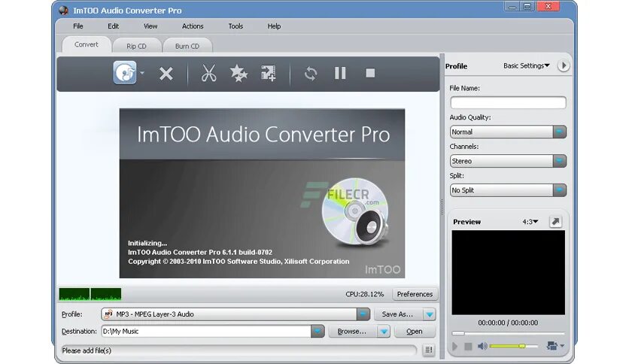Click the Add Profile icon in the toolbar

coord(269,74)
